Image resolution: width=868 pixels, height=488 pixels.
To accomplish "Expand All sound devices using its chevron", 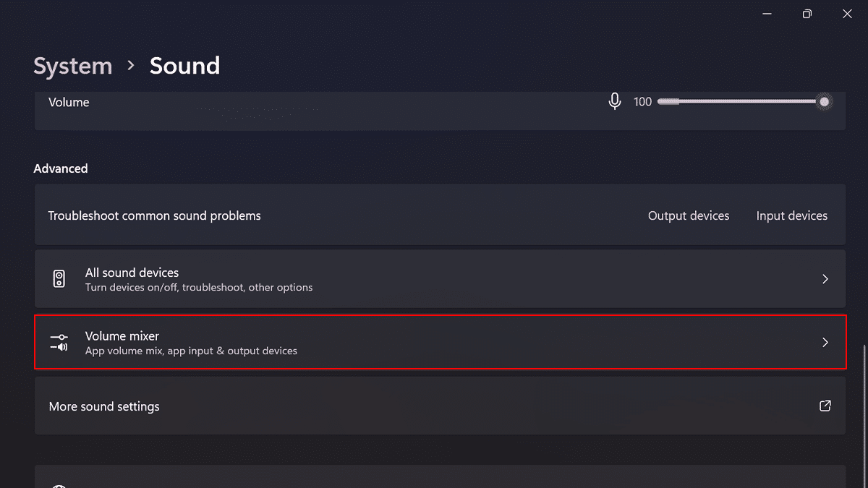I will tap(825, 279).
